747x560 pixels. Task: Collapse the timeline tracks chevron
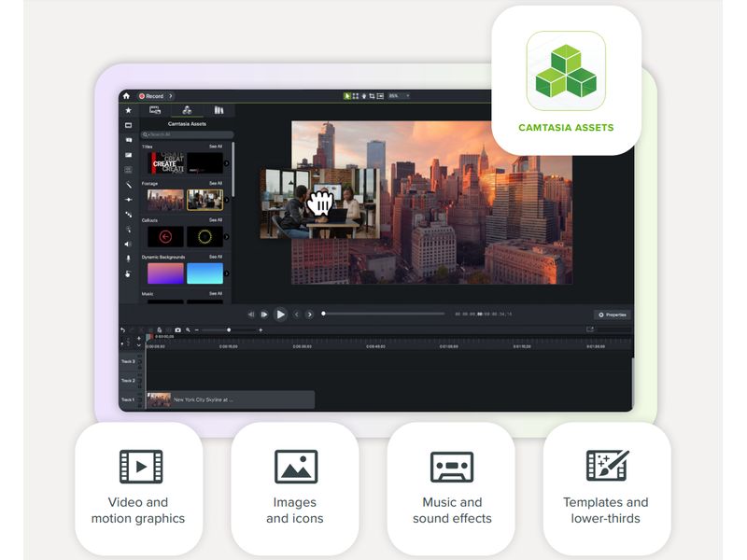click(x=138, y=344)
